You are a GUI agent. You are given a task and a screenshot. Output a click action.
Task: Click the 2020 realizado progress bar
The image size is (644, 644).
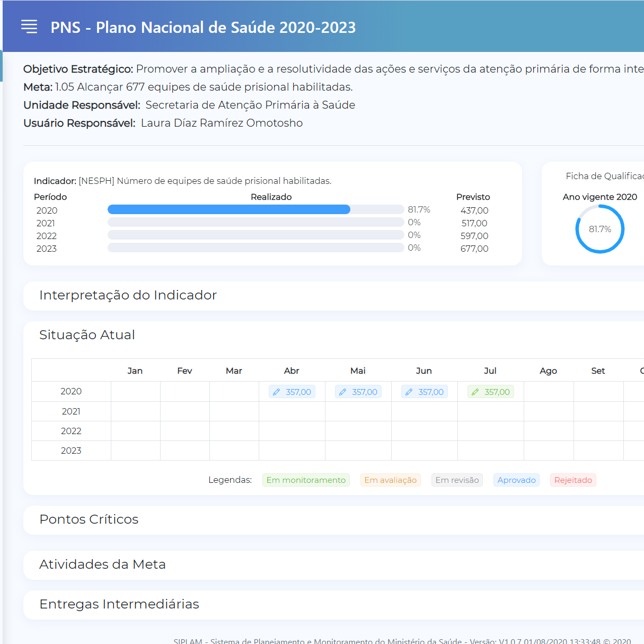pos(255,209)
